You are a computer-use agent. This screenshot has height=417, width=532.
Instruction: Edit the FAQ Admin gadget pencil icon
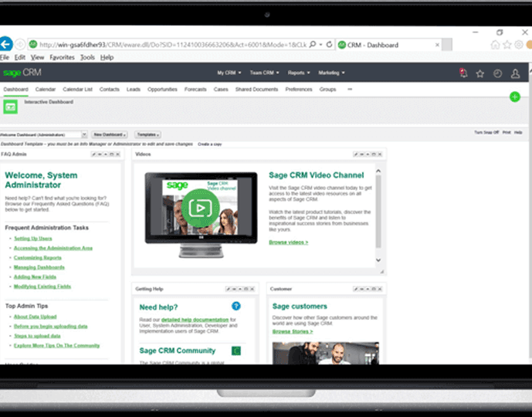tap(93, 154)
